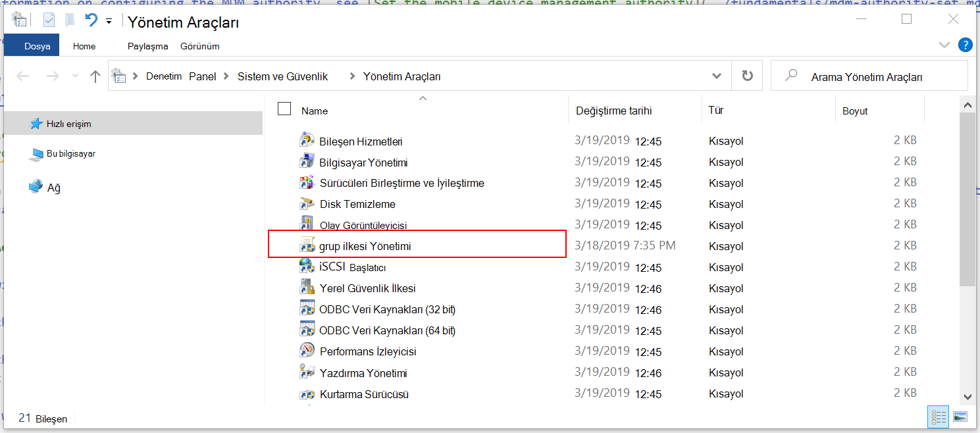Refresh the folder with the reload icon

pyautogui.click(x=747, y=76)
